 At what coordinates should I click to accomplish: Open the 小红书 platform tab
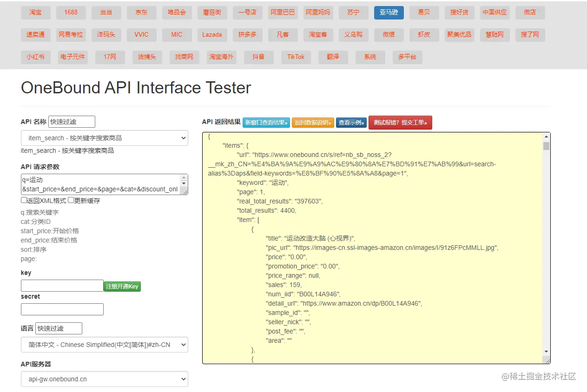click(36, 57)
